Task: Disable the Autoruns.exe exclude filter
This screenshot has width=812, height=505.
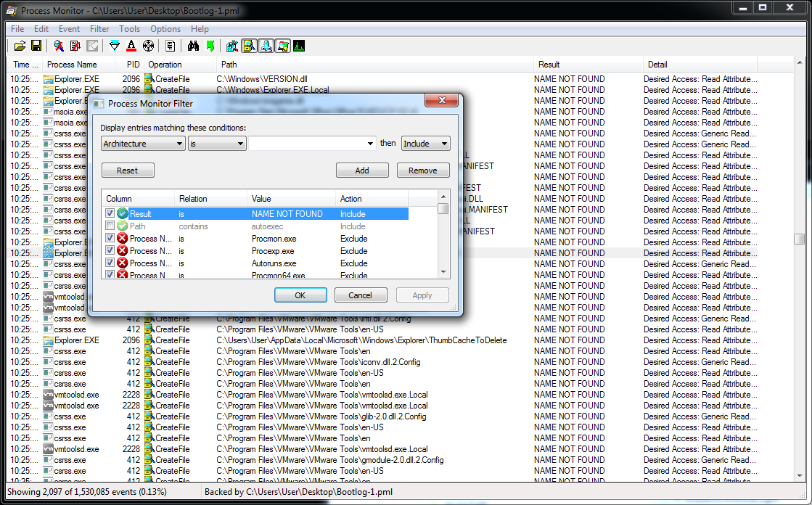Action: (x=109, y=263)
